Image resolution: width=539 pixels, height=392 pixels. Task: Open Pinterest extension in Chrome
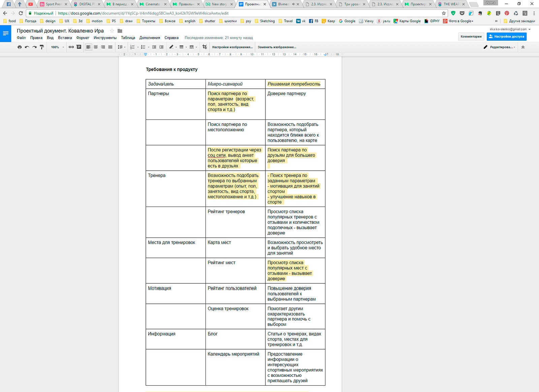[x=507, y=13]
